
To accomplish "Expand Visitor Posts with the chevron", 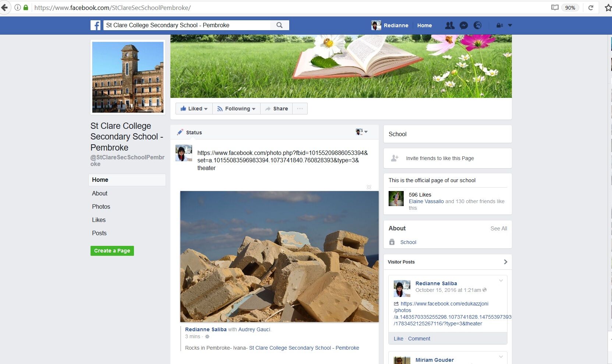I will point(505,262).
